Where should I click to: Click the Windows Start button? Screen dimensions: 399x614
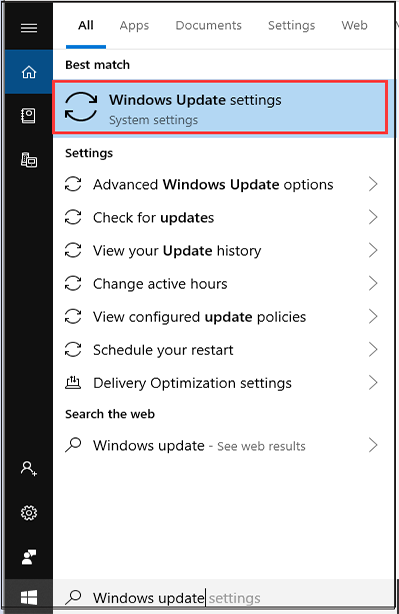[x=29, y=598]
